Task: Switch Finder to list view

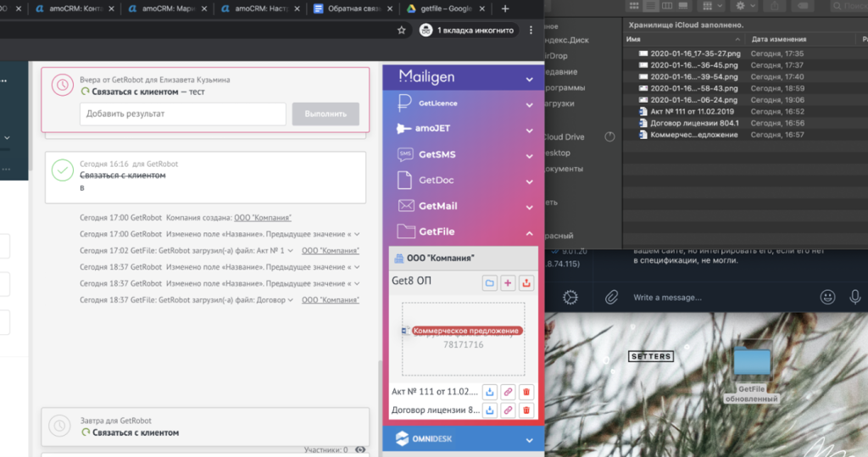Action: (650, 6)
